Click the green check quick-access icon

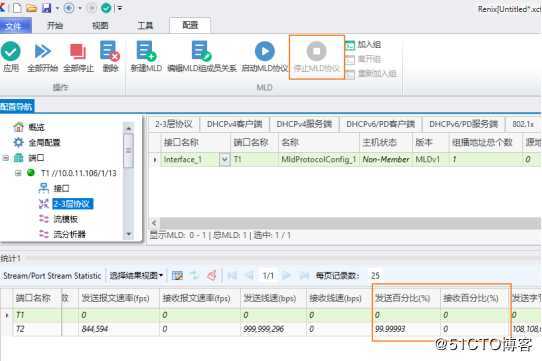(106, 8)
